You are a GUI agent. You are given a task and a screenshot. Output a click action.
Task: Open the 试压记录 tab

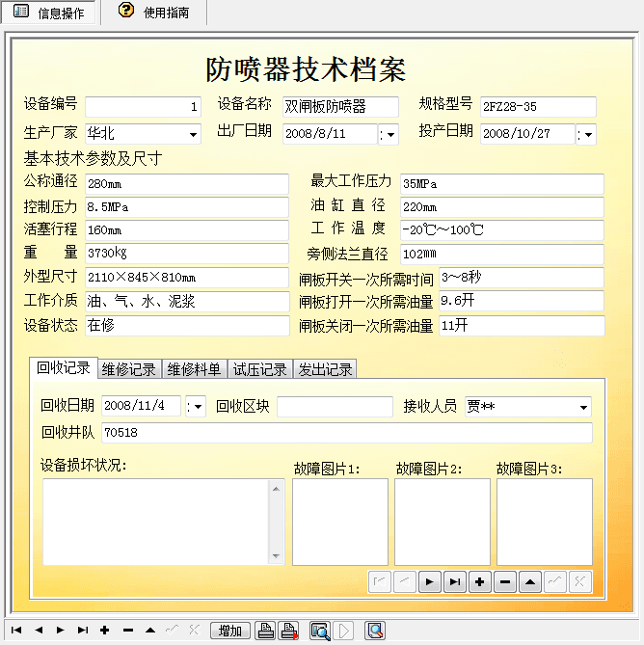point(260,369)
